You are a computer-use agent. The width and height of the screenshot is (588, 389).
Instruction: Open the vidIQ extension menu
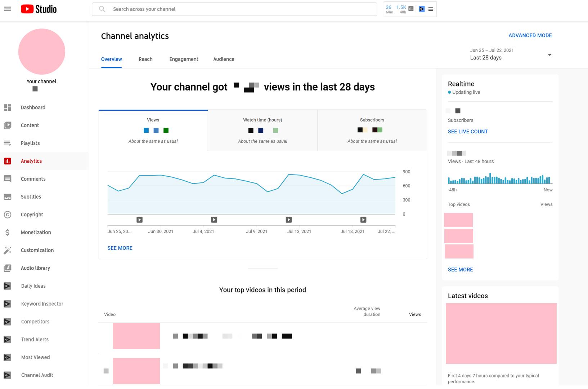(x=431, y=9)
